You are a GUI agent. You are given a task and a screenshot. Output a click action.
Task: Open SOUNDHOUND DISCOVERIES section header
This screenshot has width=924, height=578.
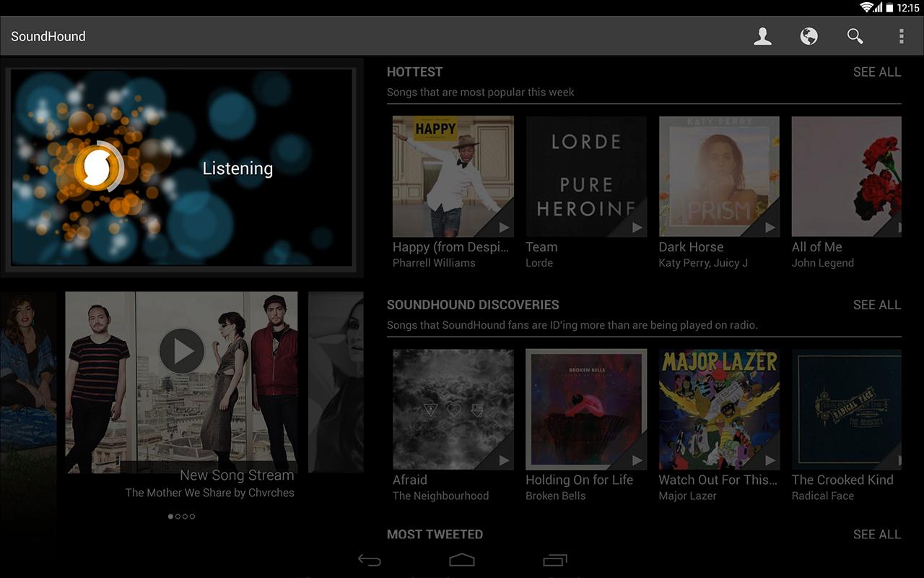pyautogui.click(x=473, y=305)
